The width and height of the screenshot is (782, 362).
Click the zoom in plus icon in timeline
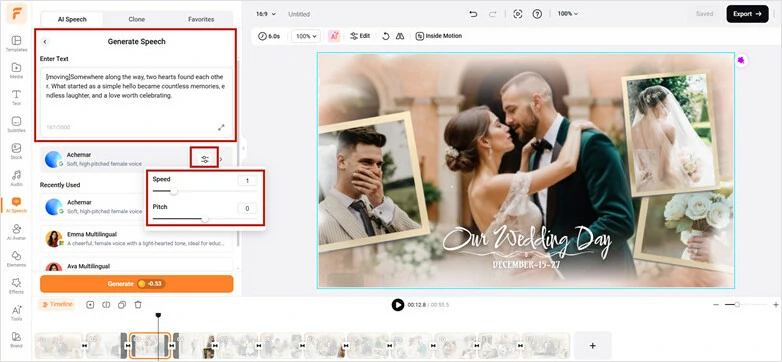pos(776,304)
